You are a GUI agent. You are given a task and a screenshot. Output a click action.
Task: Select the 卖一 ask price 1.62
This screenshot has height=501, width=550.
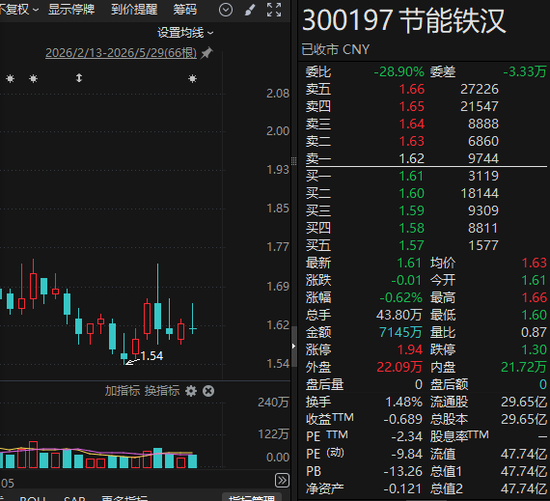[412, 159]
